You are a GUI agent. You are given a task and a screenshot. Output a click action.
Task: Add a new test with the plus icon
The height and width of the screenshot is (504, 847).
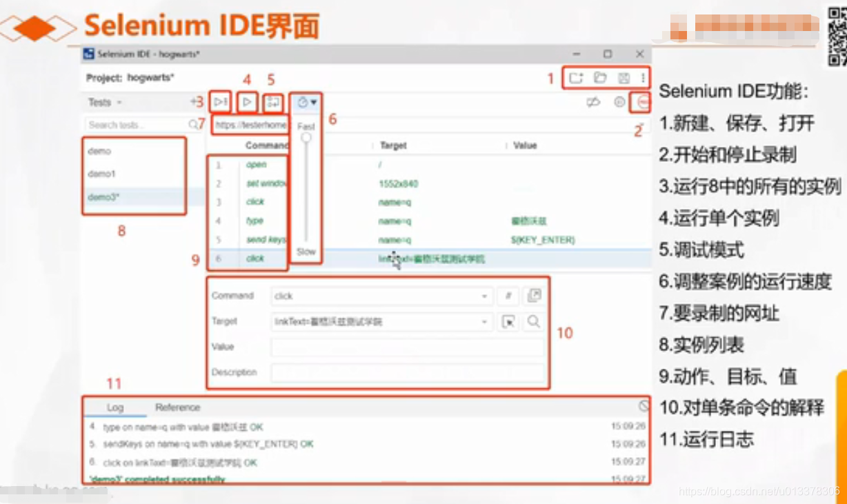193,102
